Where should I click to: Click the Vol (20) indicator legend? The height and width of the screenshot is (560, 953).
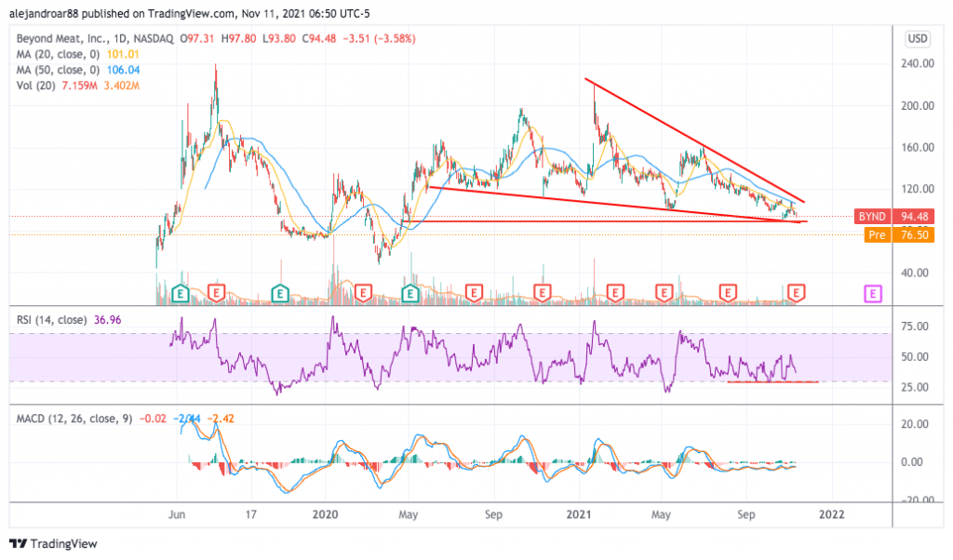pos(35,86)
